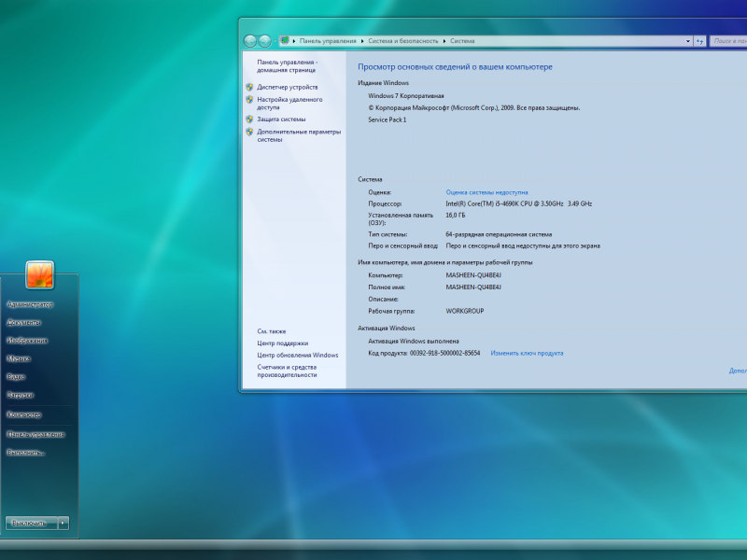Open Документы from the Start menu
Viewport: 747px width, 560px height.
tap(24, 322)
